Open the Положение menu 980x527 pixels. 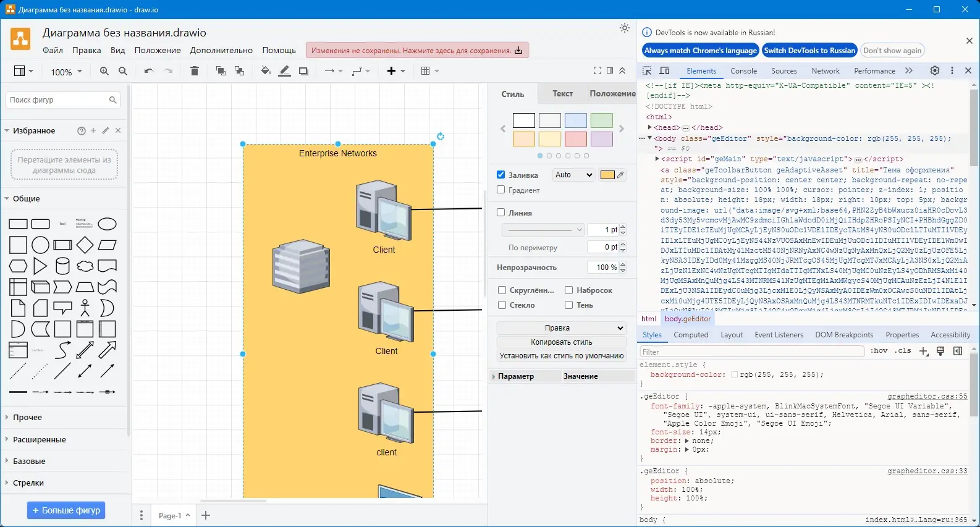[158, 50]
